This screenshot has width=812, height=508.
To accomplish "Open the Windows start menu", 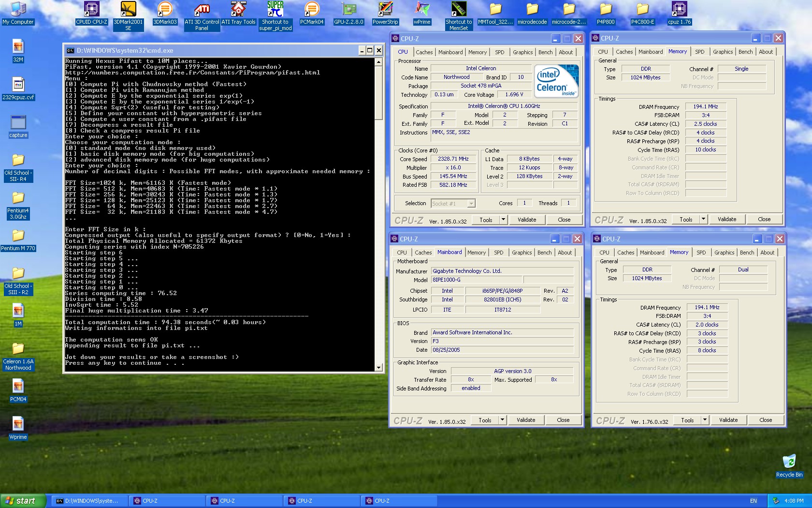I will 23,501.
